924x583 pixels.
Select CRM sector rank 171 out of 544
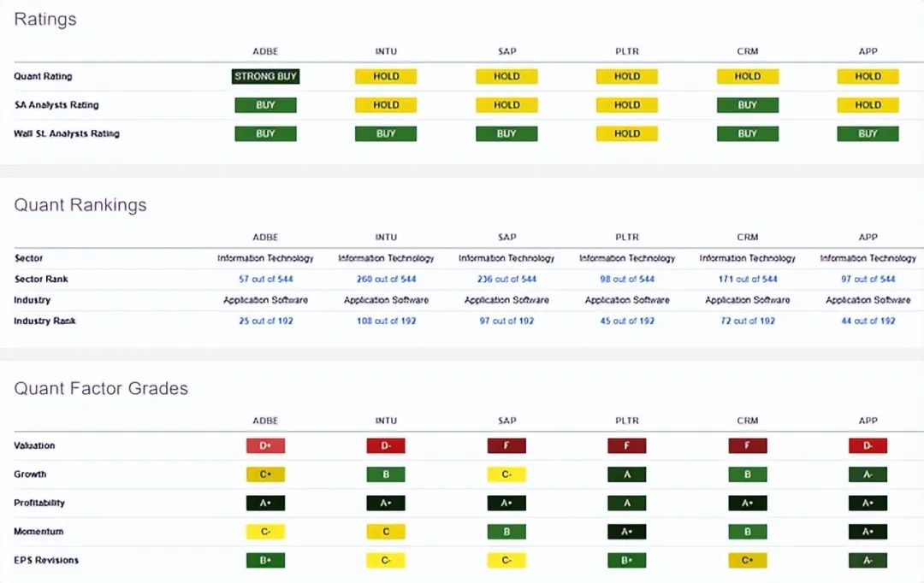pos(747,280)
